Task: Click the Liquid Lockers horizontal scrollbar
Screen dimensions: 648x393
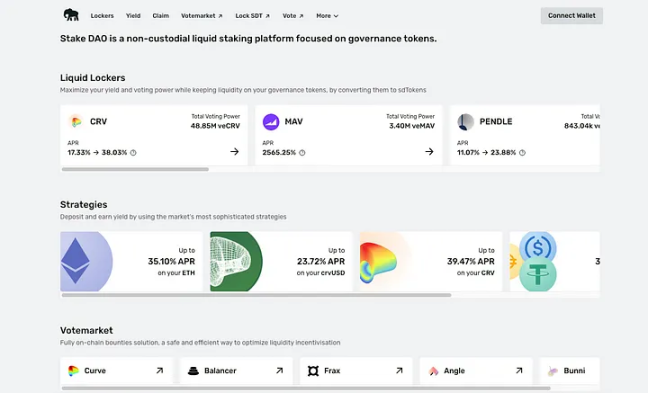Action: click(135, 169)
